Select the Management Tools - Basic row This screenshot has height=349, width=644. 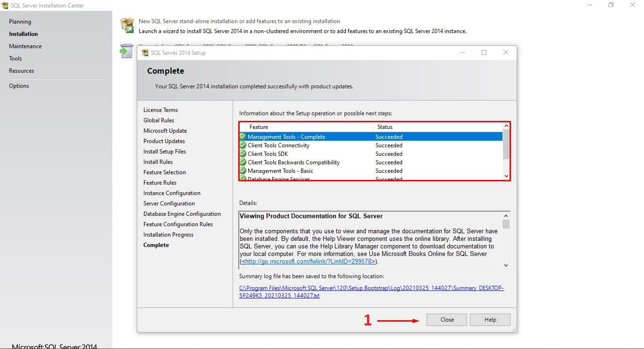pos(371,170)
